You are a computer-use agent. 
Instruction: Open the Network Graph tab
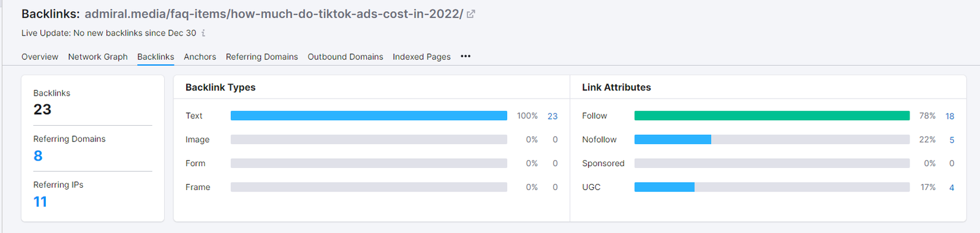point(98,56)
